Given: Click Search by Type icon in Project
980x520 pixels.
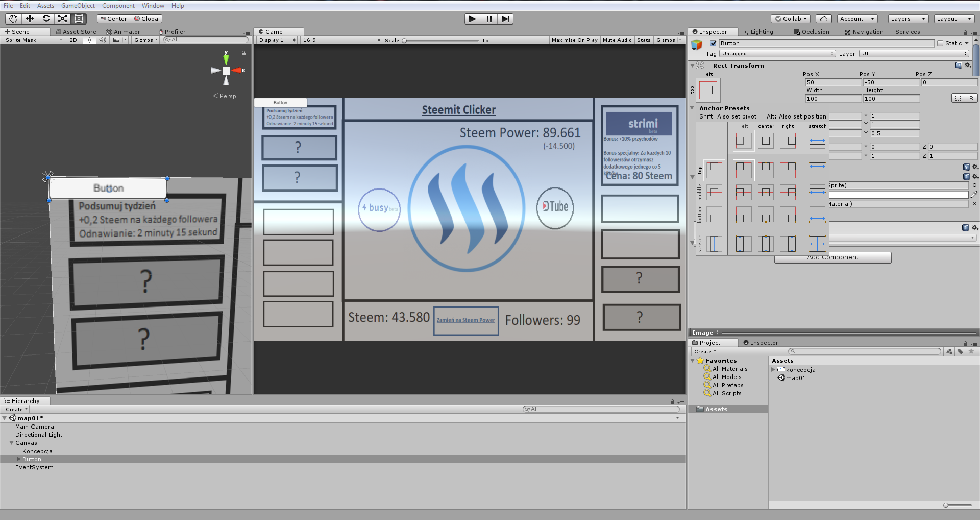Looking at the screenshot, I should [949, 351].
